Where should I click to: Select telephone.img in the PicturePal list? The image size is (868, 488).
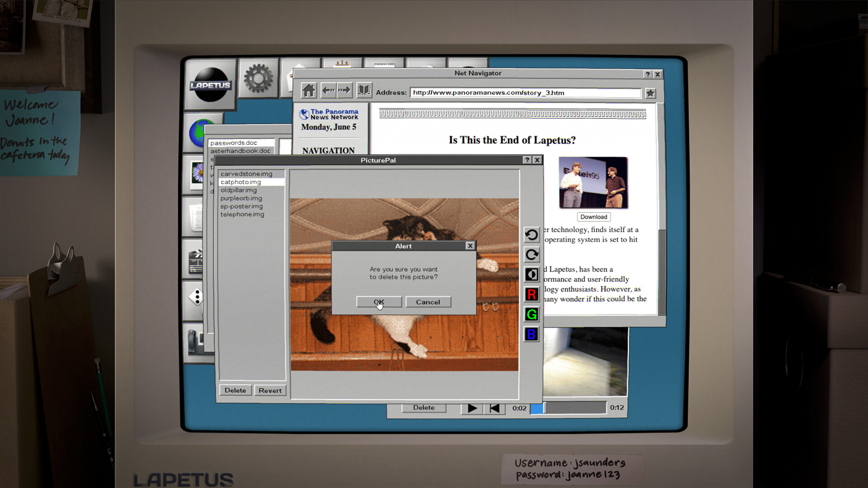point(242,214)
